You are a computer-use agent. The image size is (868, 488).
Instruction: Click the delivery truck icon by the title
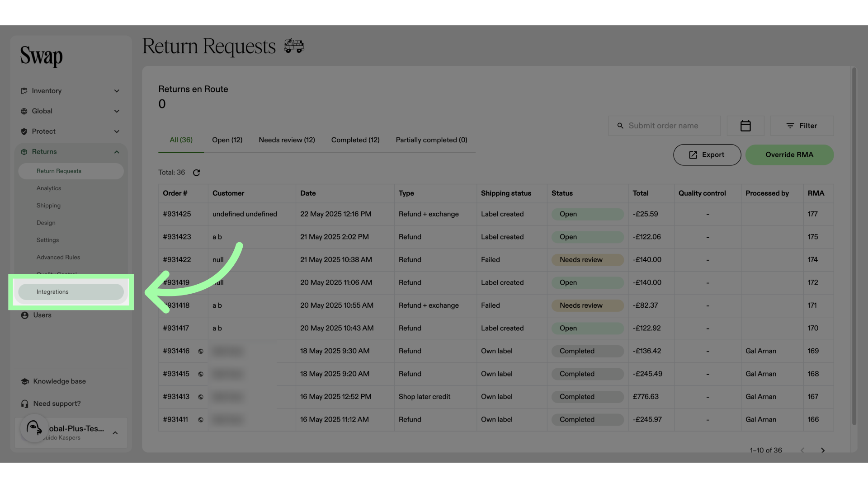coord(294,46)
